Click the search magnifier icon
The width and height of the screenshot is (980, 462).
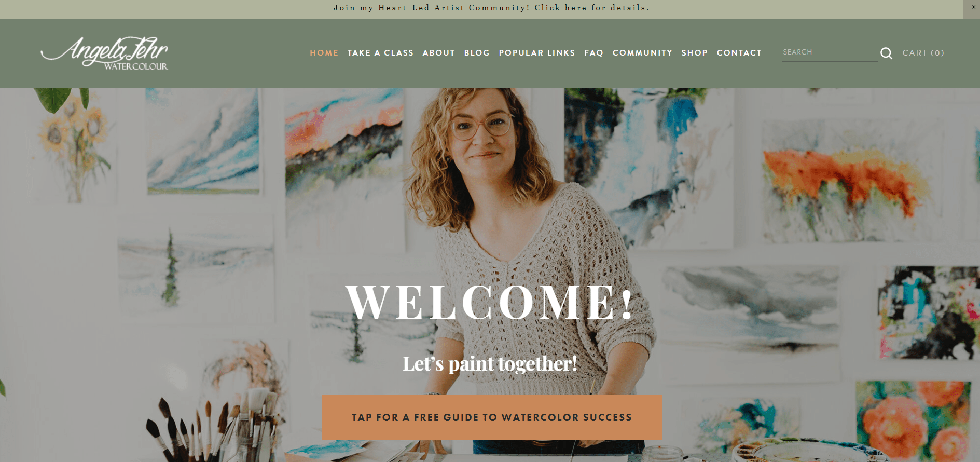886,53
